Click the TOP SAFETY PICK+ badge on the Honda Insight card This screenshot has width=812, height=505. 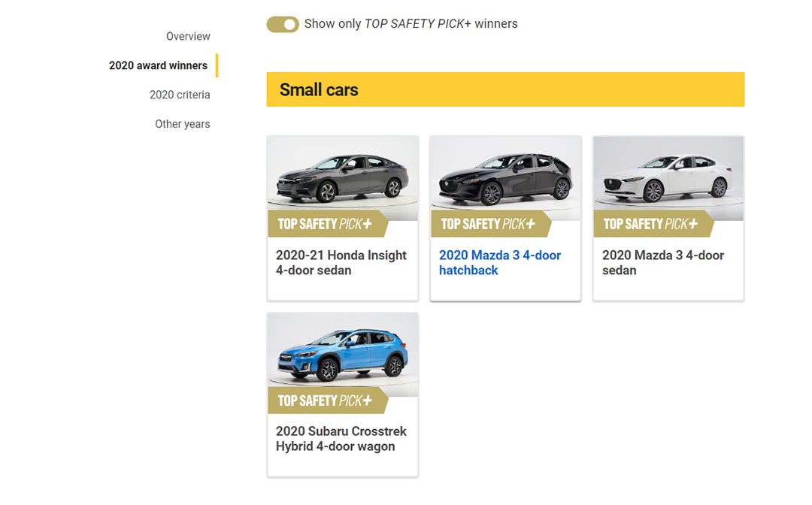pos(325,224)
